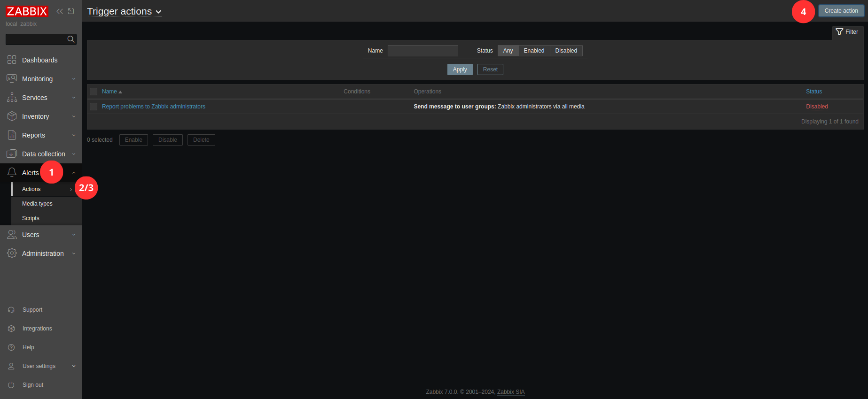Sign out of Zabbix

tap(41, 385)
